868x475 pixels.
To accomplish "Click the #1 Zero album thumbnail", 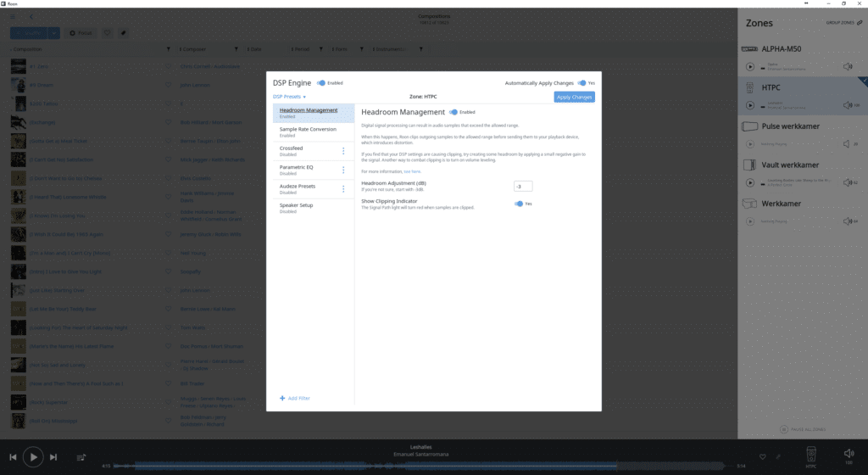I will point(19,66).
